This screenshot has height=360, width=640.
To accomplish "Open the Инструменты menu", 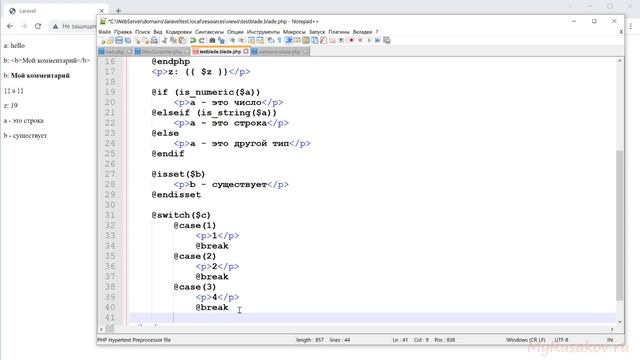I will tap(263, 32).
